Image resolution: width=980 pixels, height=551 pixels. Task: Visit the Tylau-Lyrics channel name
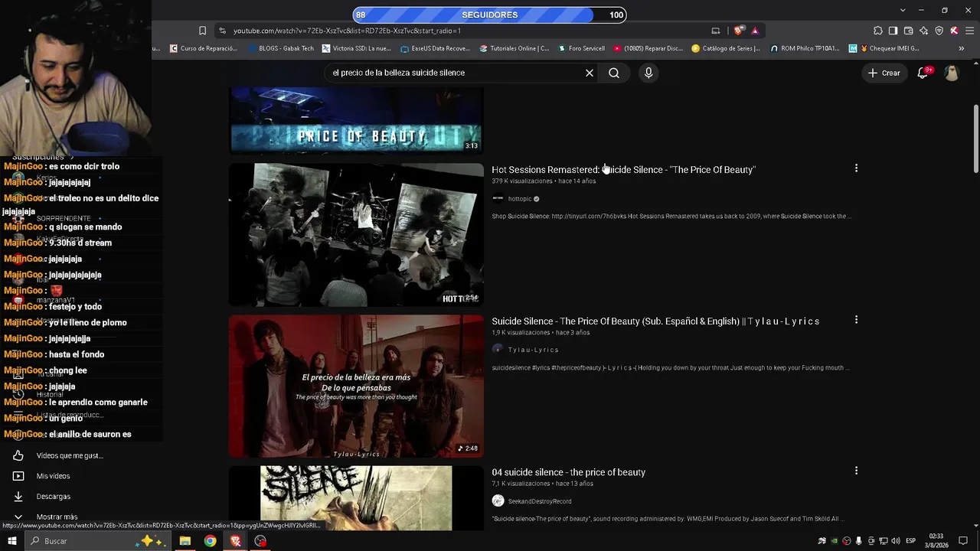coord(534,350)
